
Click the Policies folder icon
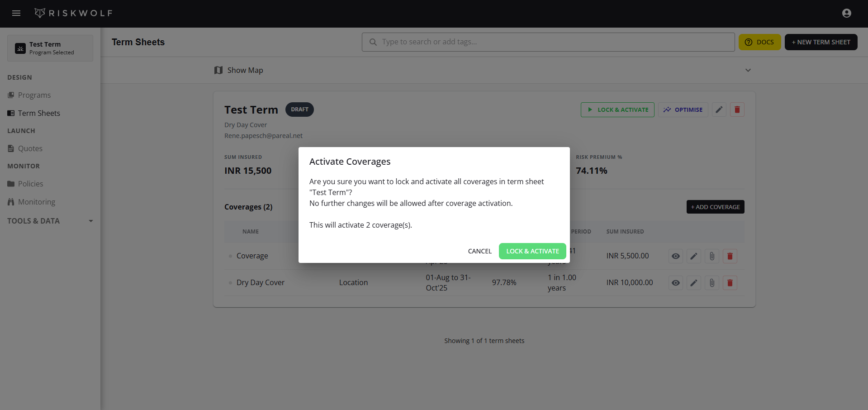11,184
